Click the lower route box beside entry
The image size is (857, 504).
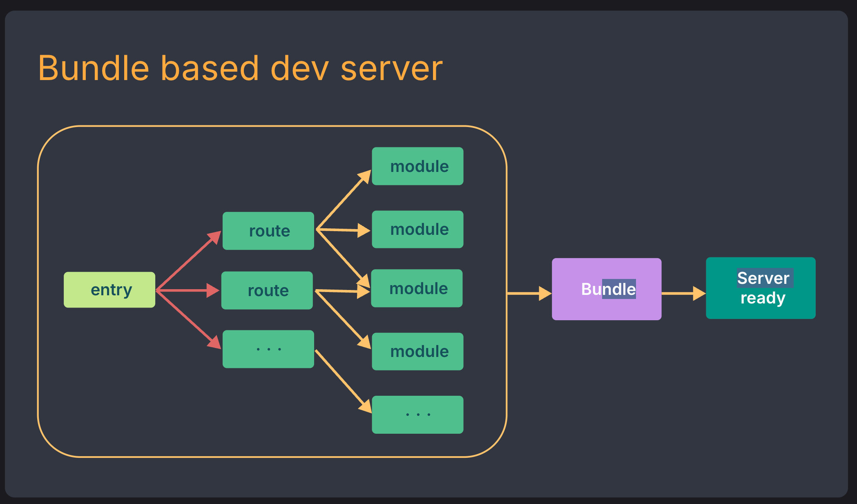coord(267,290)
